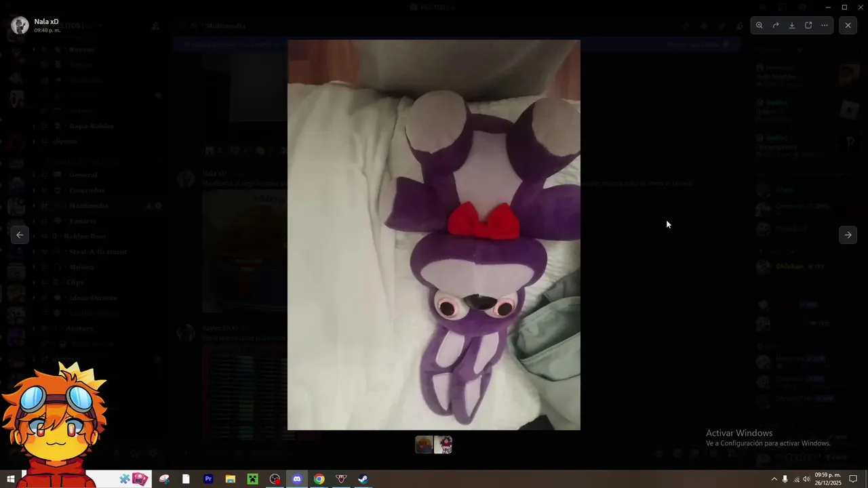Open the blue puzzle piece app in the taskbar
The width and height of the screenshot is (868, 488).
coord(124,479)
